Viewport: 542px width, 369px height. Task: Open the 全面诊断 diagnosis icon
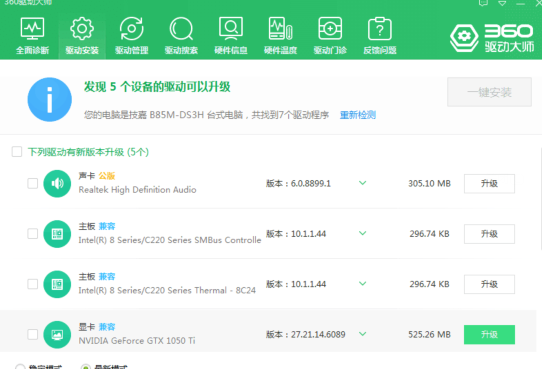click(x=32, y=28)
